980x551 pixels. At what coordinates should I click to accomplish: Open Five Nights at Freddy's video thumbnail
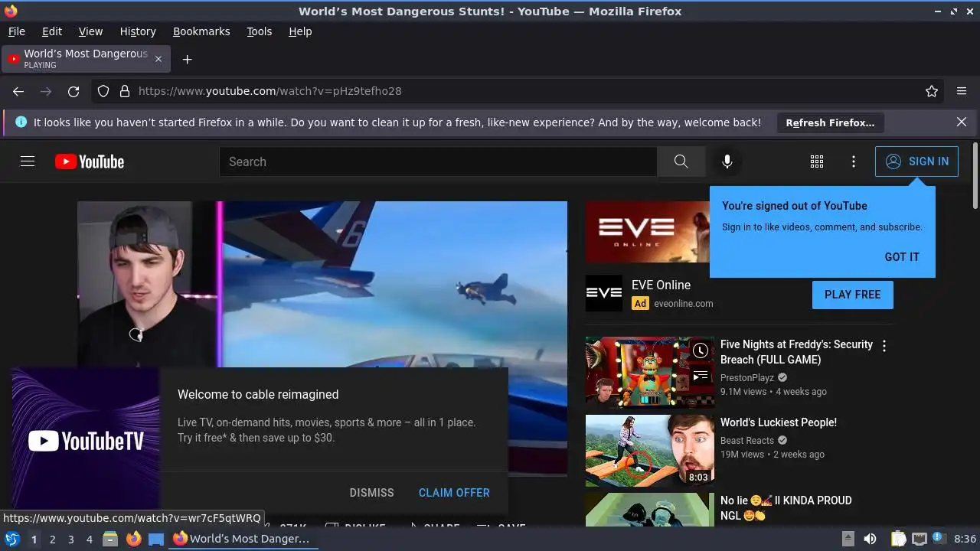point(649,373)
